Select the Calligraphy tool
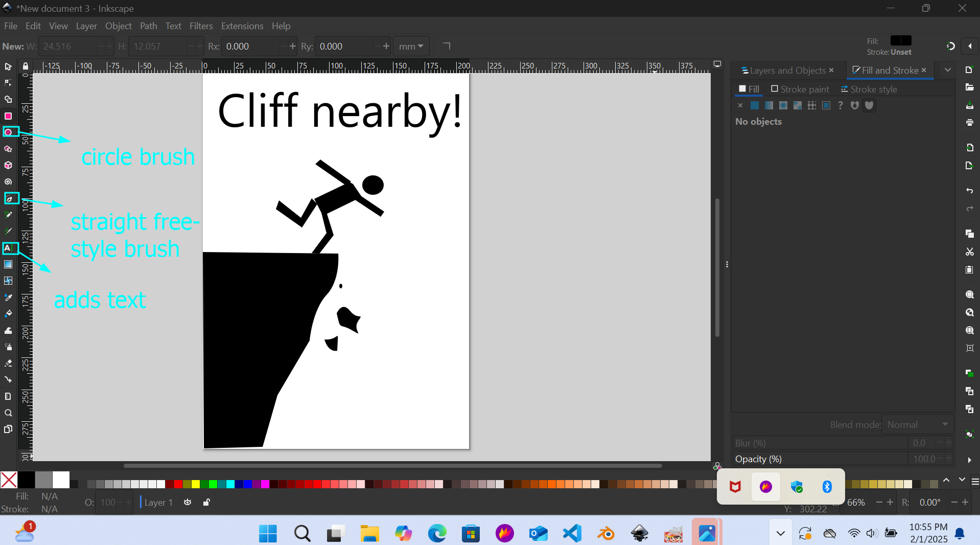 click(x=8, y=231)
